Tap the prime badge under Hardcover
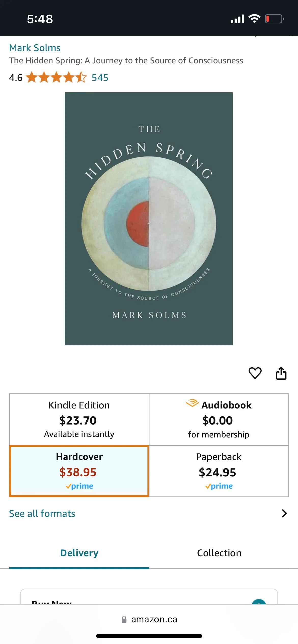 coord(79,486)
